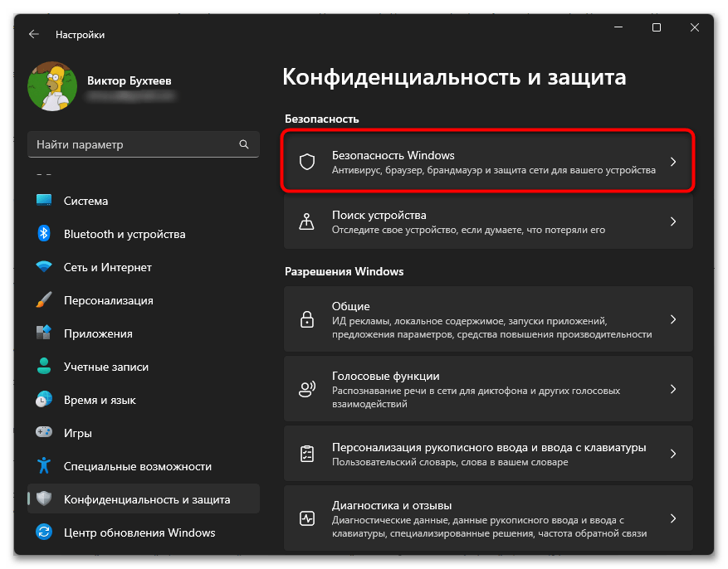This screenshot has width=728, height=569.
Task: Click chevron on Поиск устройства row
Action: click(673, 221)
